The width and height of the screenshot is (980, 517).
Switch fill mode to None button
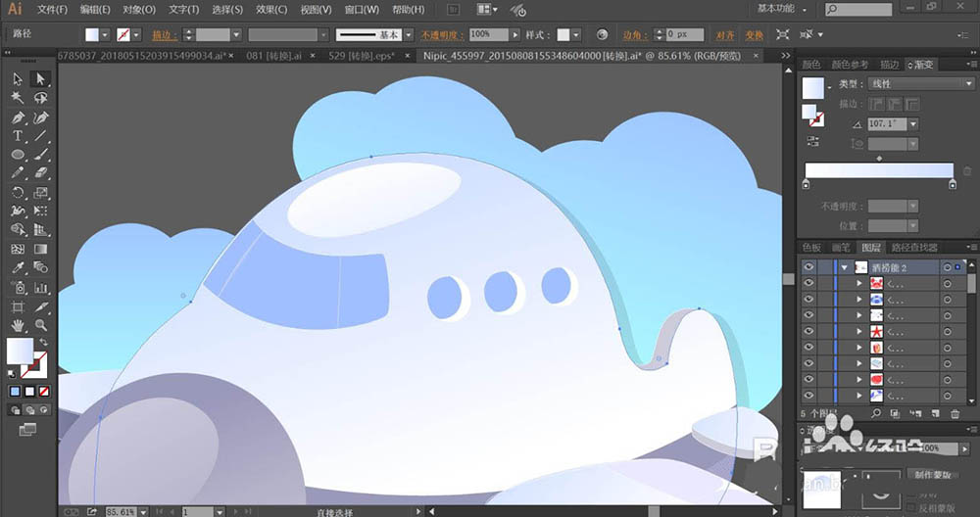click(44, 392)
